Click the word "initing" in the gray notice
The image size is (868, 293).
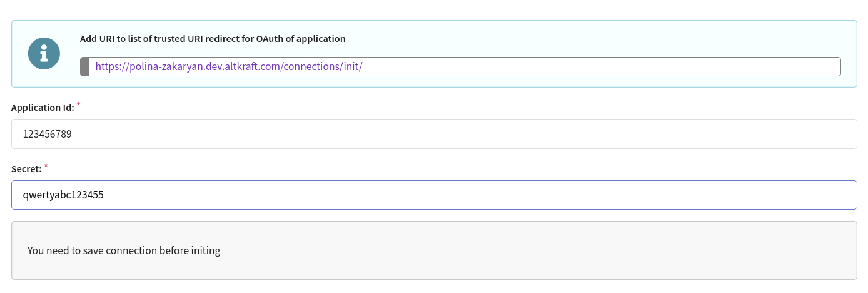(205, 250)
